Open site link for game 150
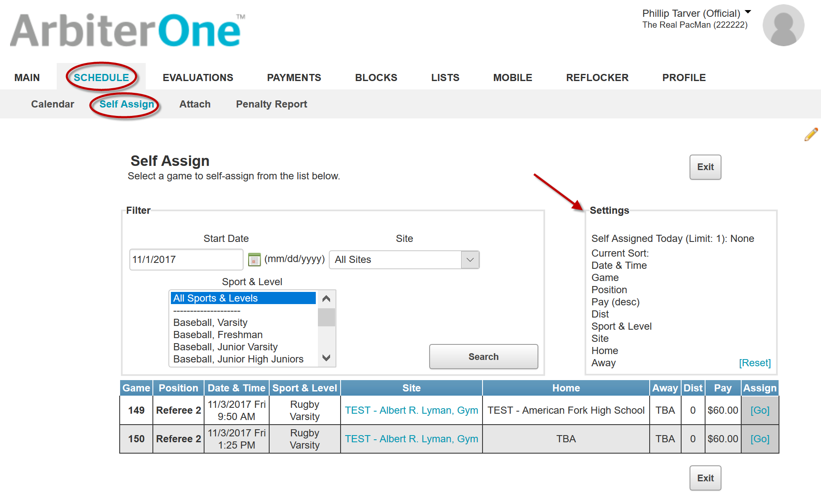 pos(412,439)
